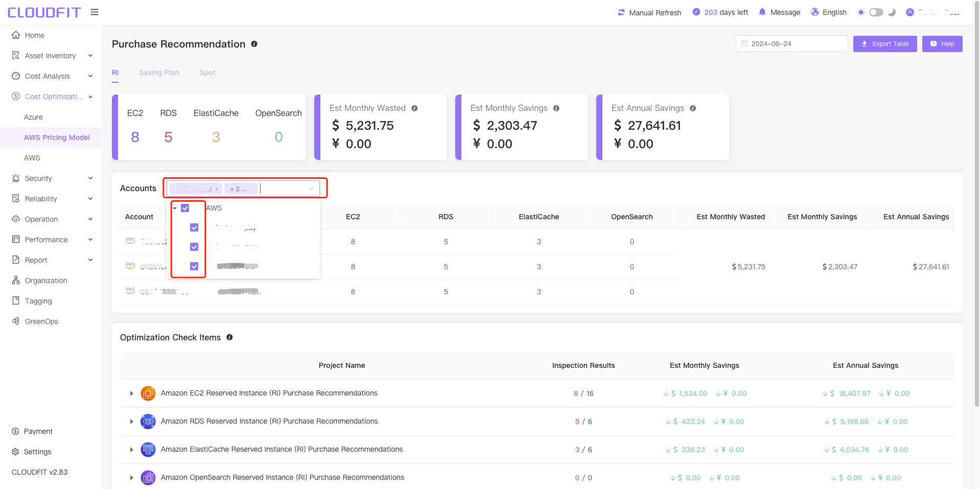The width and height of the screenshot is (980, 489).
Task: Expand Amazon EC2 Reserved Instance row
Action: point(131,393)
